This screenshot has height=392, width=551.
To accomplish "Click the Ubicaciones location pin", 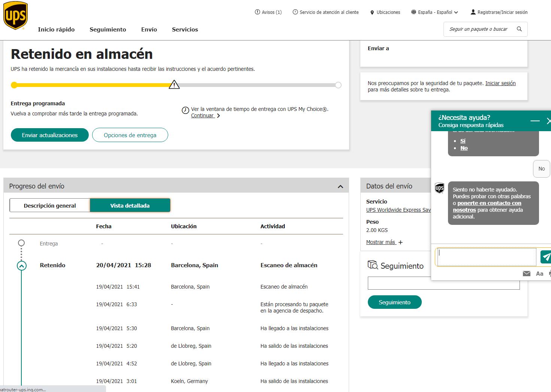I will click(372, 12).
